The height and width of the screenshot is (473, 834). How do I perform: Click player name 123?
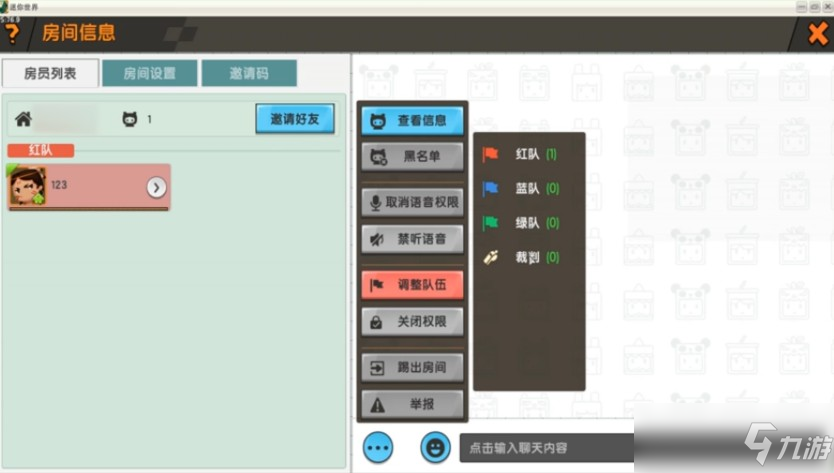(x=59, y=185)
